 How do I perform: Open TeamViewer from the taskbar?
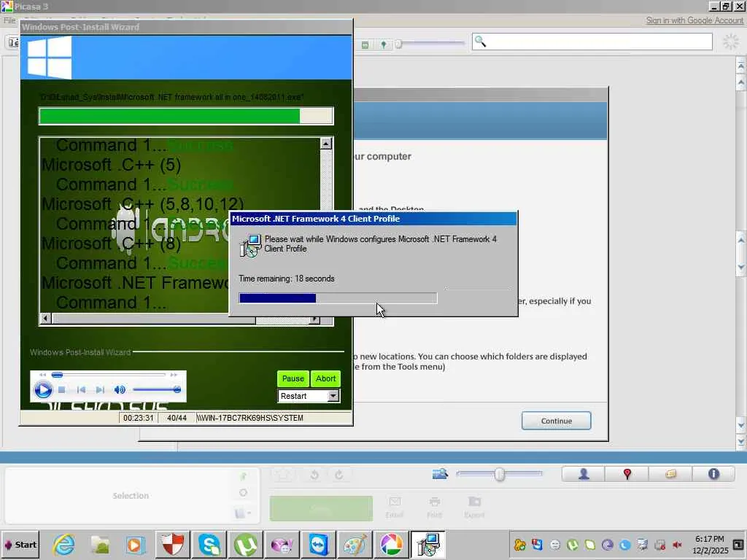click(x=318, y=545)
